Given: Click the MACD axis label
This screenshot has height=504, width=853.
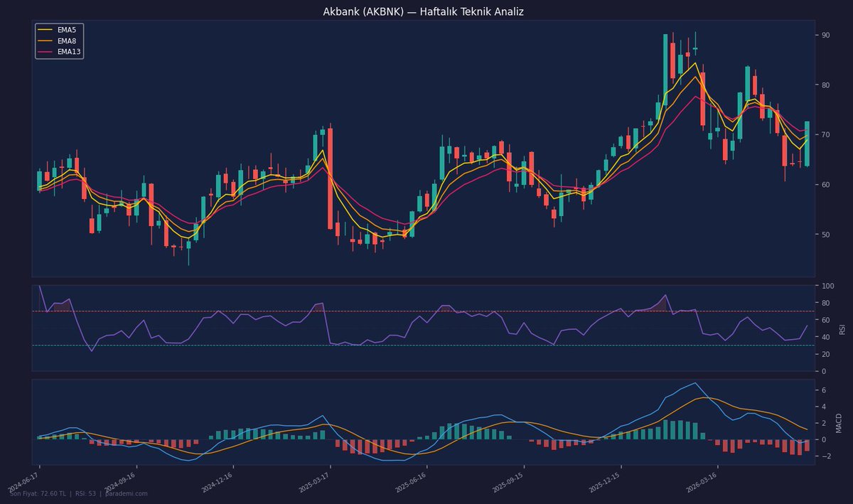Looking at the screenshot, I should [x=839, y=422].
